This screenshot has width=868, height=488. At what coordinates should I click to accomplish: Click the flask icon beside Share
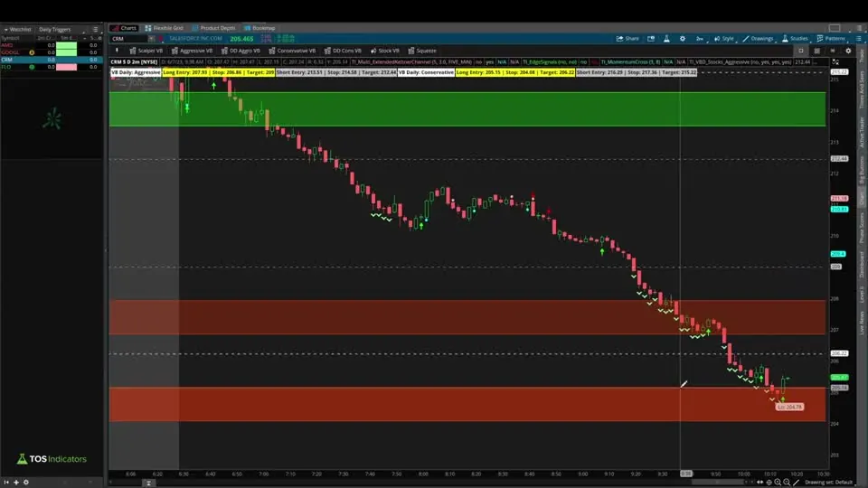[x=666, y=39]
